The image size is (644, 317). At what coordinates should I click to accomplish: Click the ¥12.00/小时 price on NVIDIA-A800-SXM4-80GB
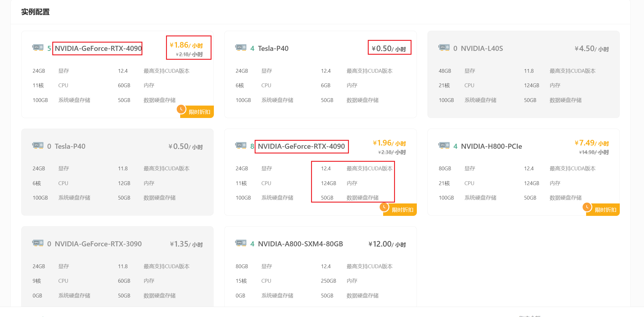387,244
